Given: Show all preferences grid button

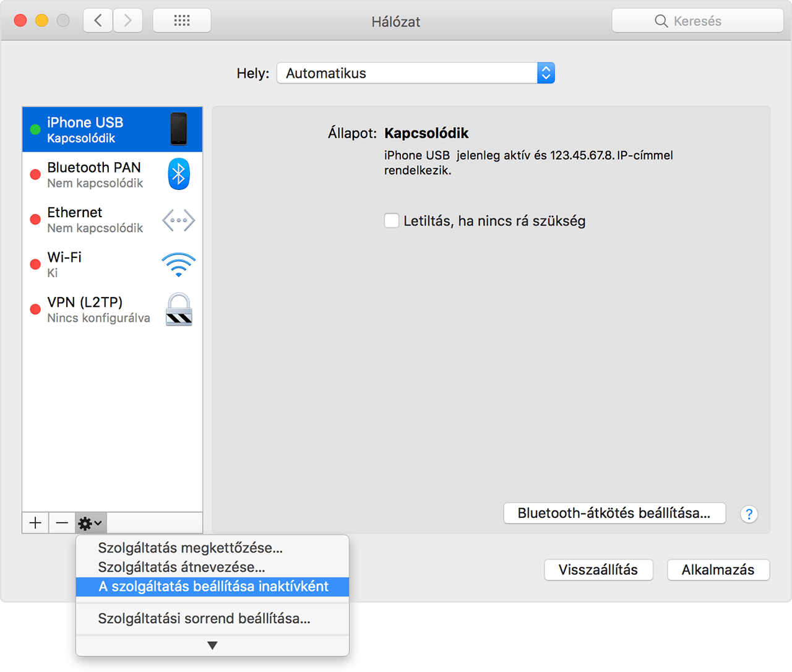Looking at the screenshot, I should pos(182,20).
